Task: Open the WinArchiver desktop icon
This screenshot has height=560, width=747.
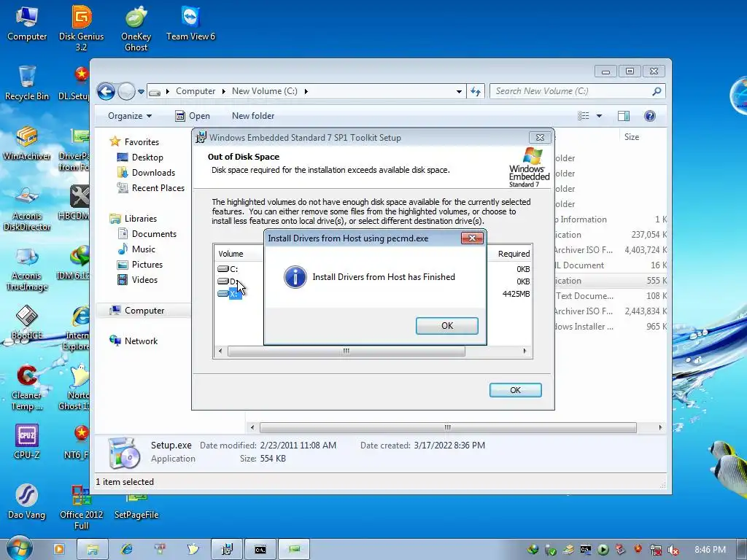Action: pos(27,143)
